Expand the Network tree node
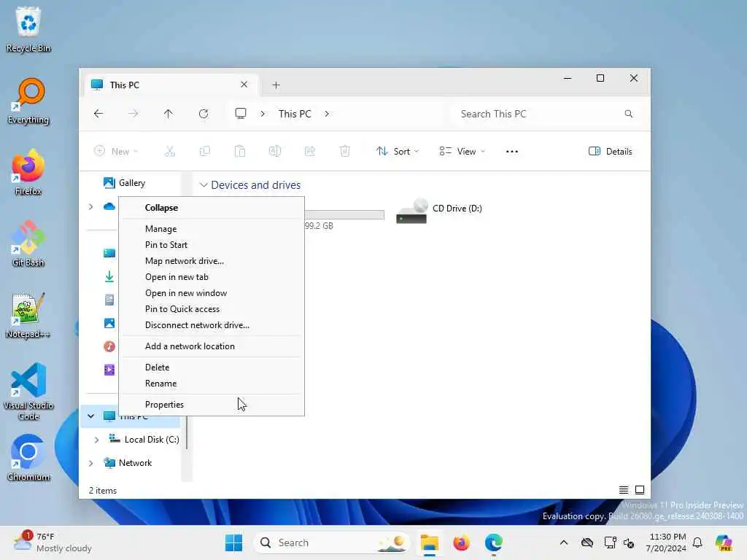This screenshot has height=560, width=747. pyautogui.click(x=90, y=463)
